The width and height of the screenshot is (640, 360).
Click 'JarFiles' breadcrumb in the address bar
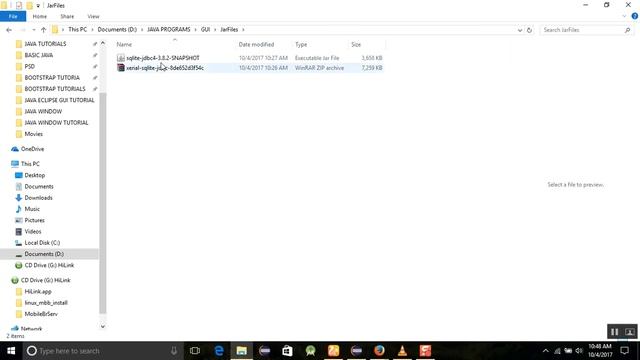pyautogui.click(x=229, y=29)
